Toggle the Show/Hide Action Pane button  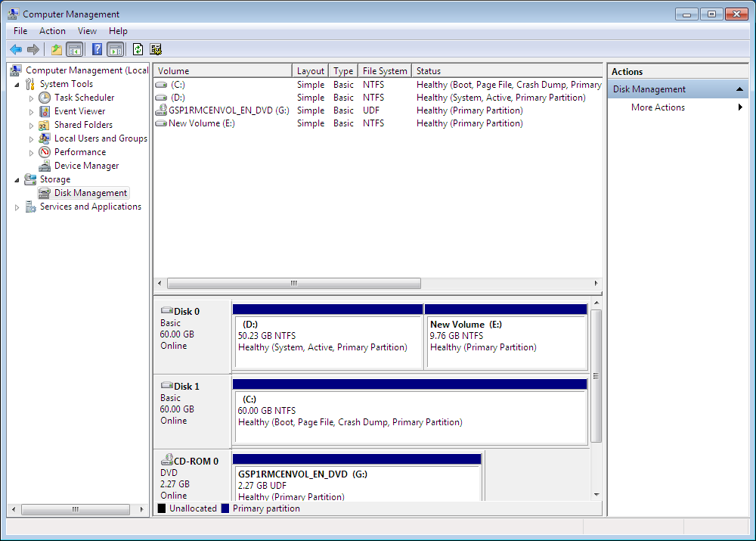click(x=115, y=50)
